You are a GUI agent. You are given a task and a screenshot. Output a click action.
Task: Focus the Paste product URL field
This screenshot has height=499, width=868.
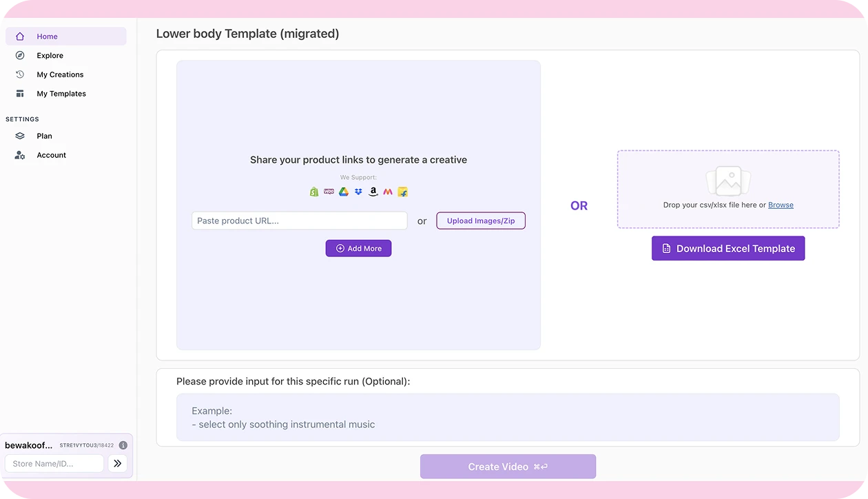(x=300, y=221)
